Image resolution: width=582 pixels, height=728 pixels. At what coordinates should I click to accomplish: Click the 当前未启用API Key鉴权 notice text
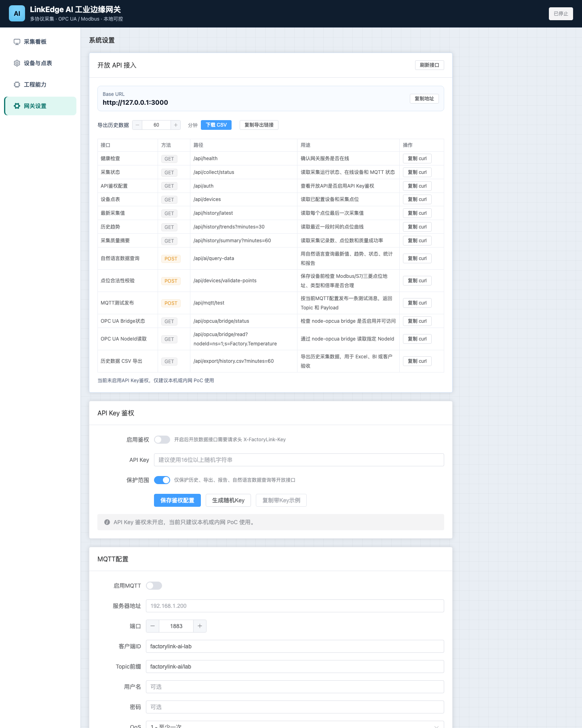point(156,381)
